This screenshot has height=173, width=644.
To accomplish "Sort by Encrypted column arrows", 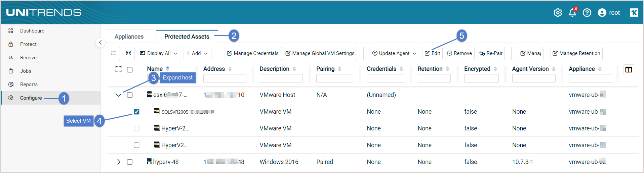I will [495, 69].
